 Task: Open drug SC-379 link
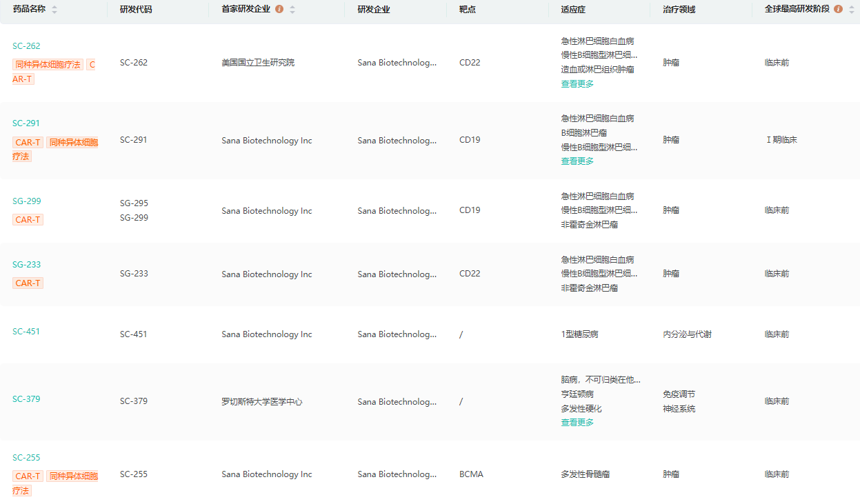26,399
